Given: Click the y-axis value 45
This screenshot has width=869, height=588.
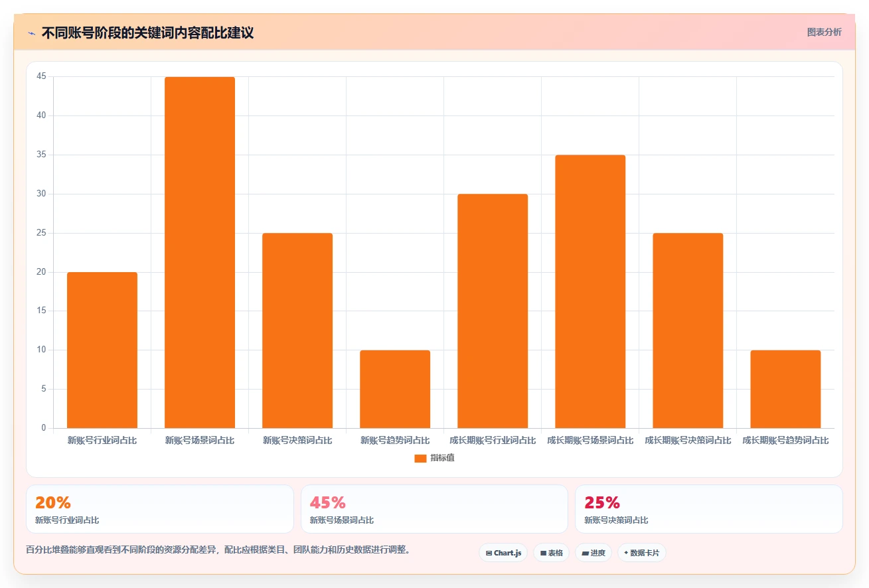Looking at the screenshot, I should click(x=42, y=76).
